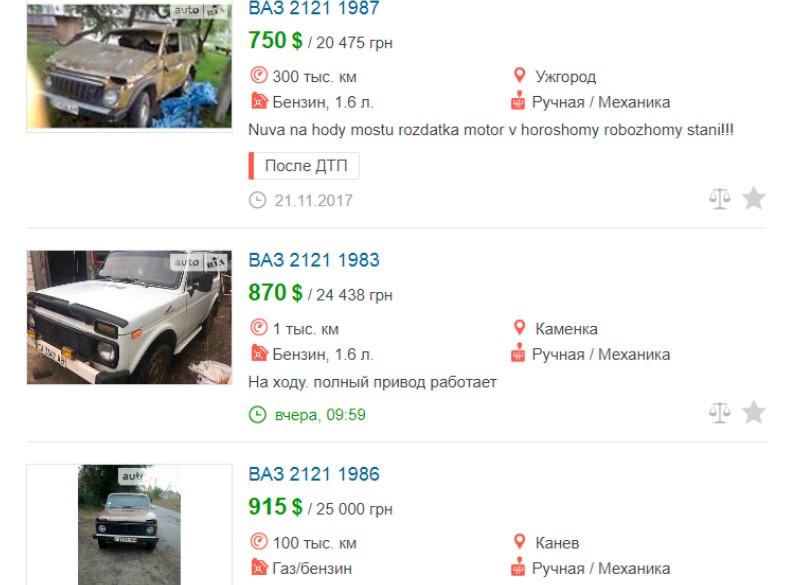787x585 pixels.
Task: Click the fuel icon beside Газ/бензин
Action: tap(258, 568)
